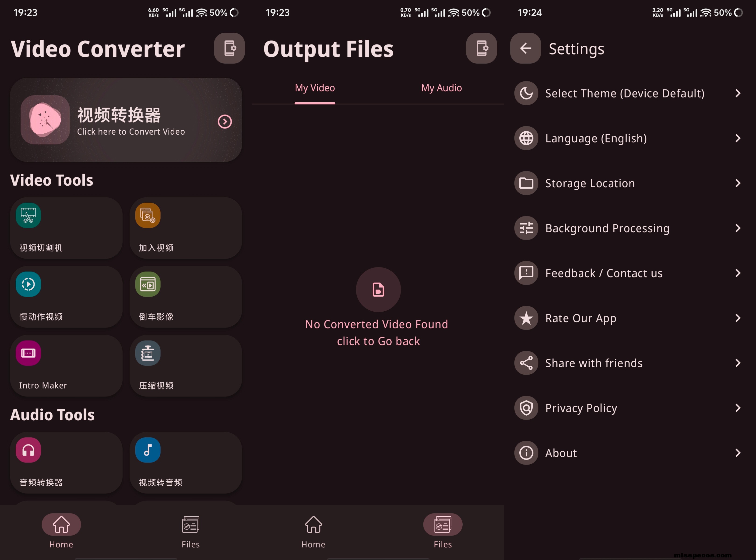Open the slow motion video tool

[28, 284]
